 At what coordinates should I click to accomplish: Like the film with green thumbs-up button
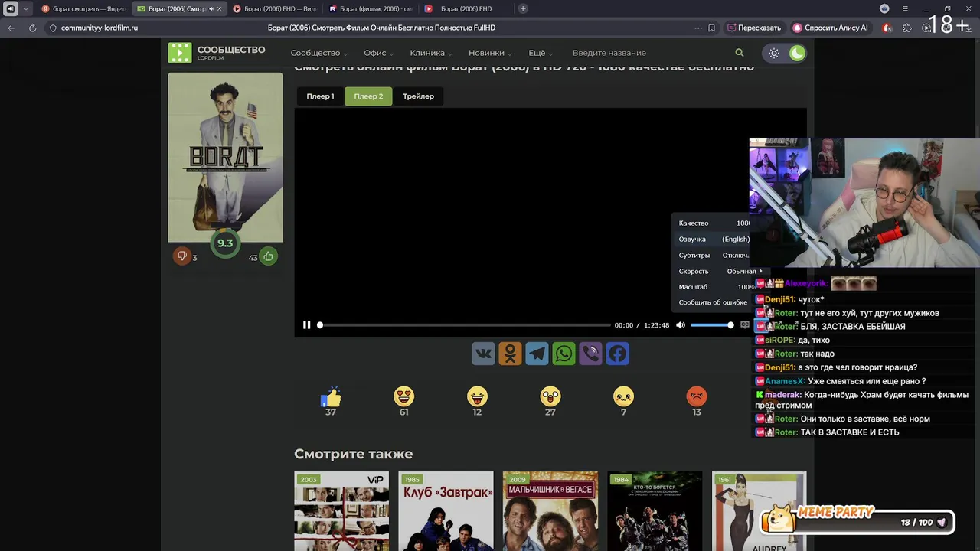[x=268, y=256]
